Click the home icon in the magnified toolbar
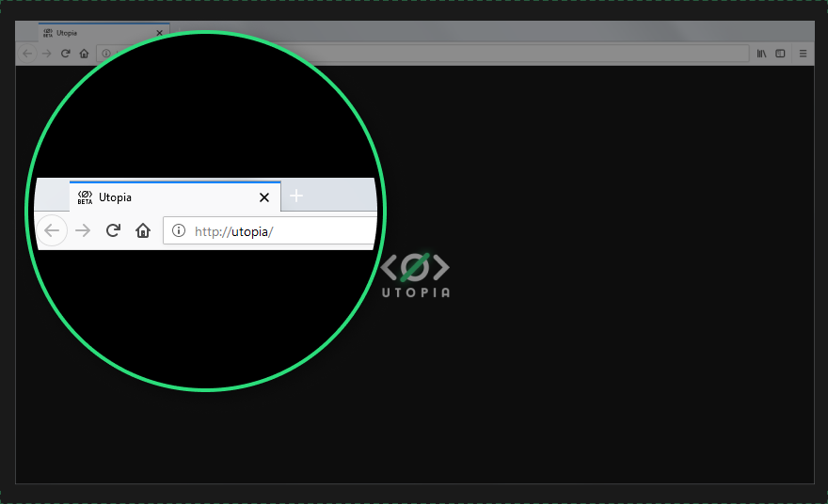Viewport: 828px width, 504px height. click(143, 230)
